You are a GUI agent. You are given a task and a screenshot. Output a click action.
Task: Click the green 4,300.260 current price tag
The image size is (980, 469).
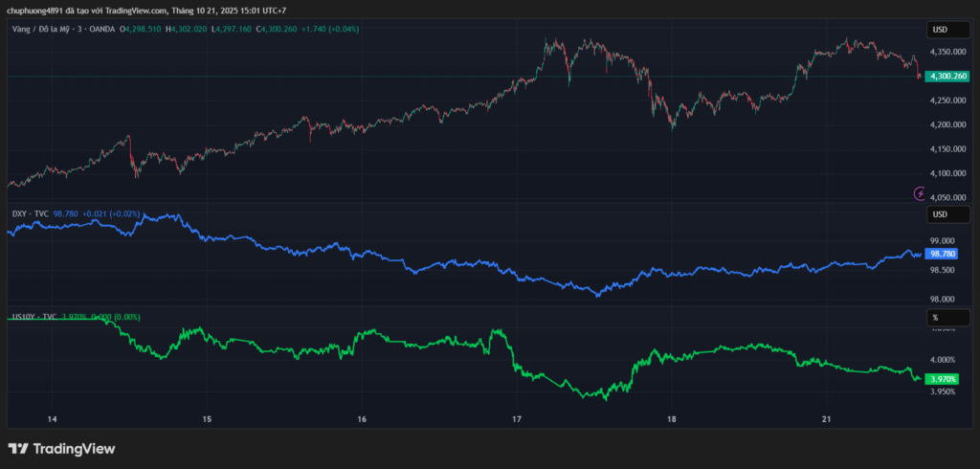946,76
